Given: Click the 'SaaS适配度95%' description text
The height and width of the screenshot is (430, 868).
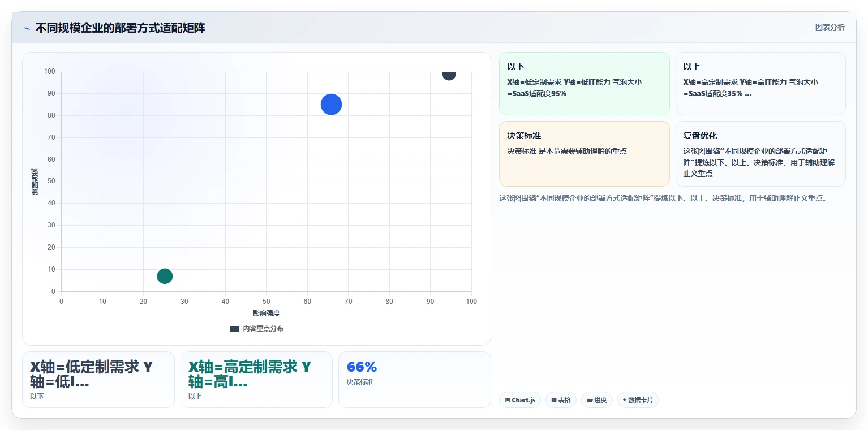Looking at the screenshot, I should tap(574, 88).
